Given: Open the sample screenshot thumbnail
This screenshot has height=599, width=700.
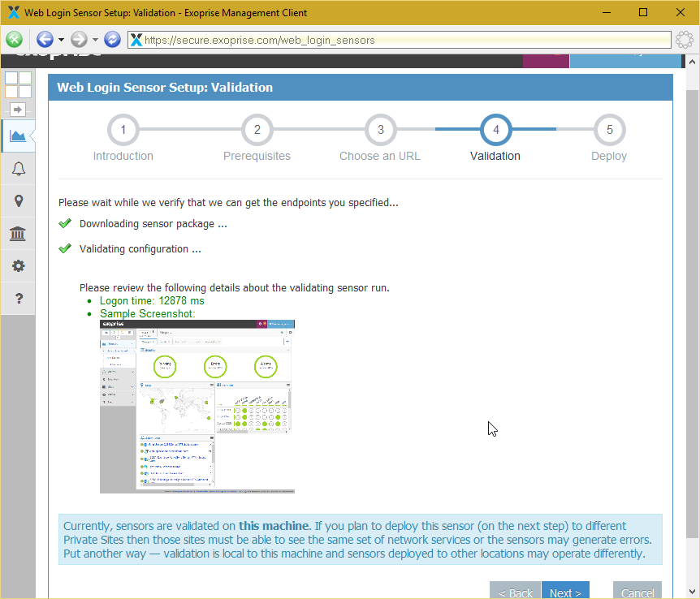Looking at the screenshot, I should (x=197, y=407).
